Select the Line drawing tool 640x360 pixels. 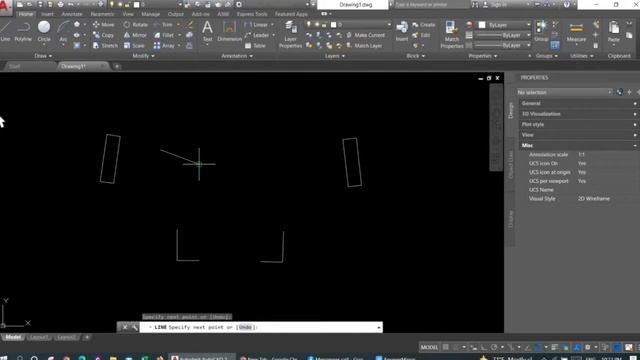tap(5, 32)
